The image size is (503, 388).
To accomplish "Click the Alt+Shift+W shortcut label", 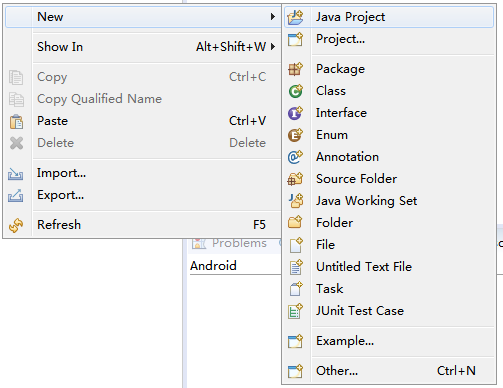I will [x=231, y=47].
